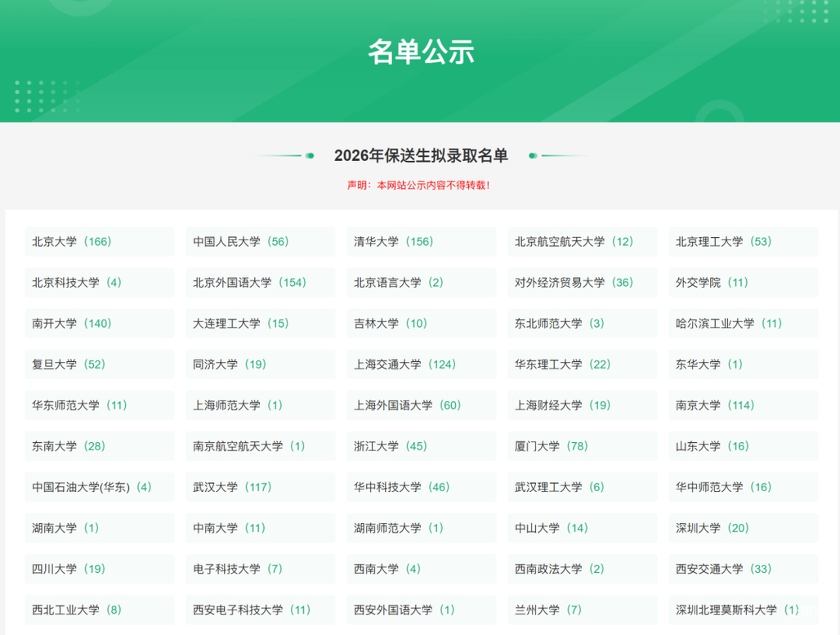Open 西安外国语大学 (1) entry
Screen dimensions: 840x635
click(x=422, y=610)
